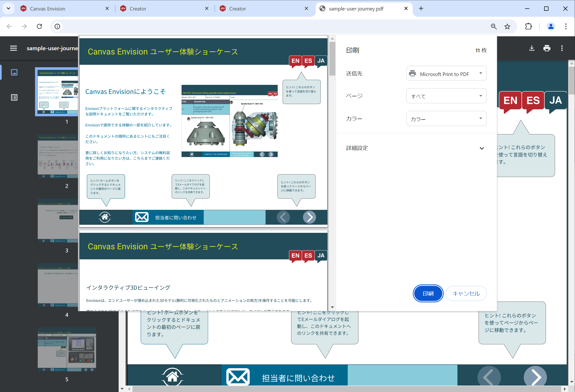Click the PDF viewer vertical scrollbar thumb
The width and height of the screenshot is (575, 392).
(x=571, y=80)
